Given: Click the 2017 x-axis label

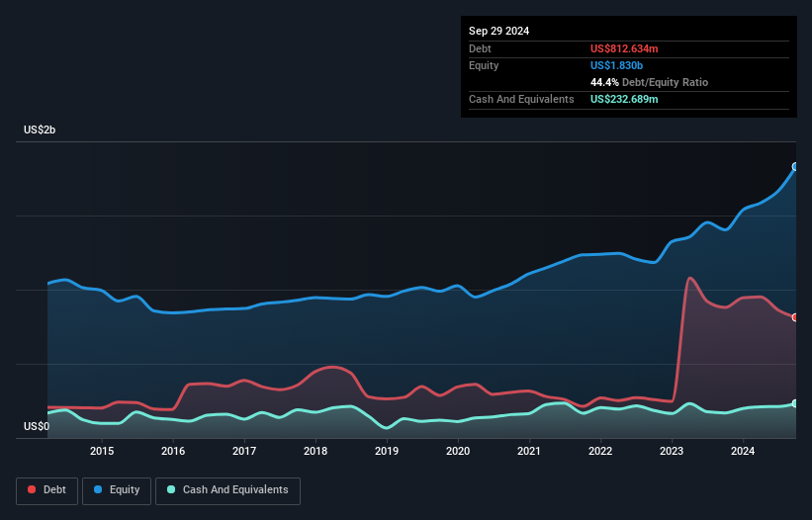Looking at the screenshot, I should [244, 451].
